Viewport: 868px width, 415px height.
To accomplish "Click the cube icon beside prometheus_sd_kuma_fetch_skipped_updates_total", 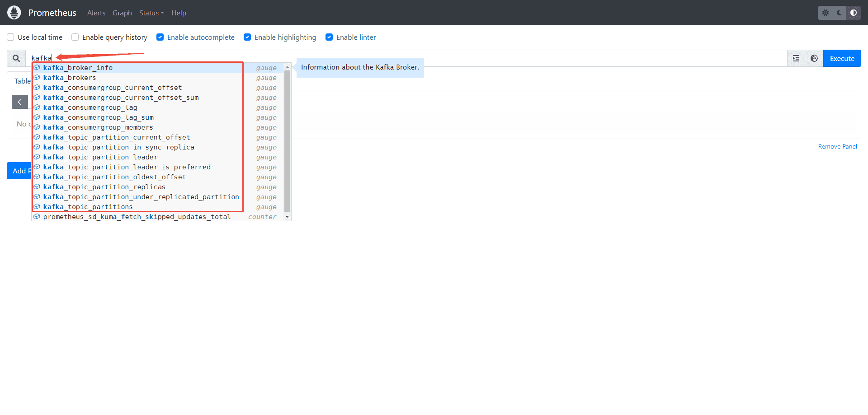I will (x=37, y=217).
